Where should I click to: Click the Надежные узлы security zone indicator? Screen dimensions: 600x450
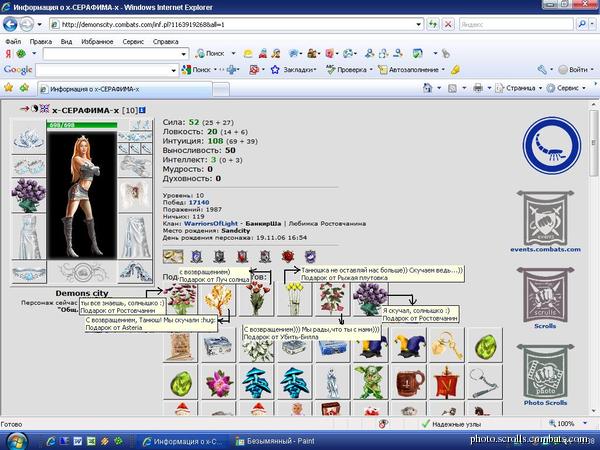[x=452, y=424]
